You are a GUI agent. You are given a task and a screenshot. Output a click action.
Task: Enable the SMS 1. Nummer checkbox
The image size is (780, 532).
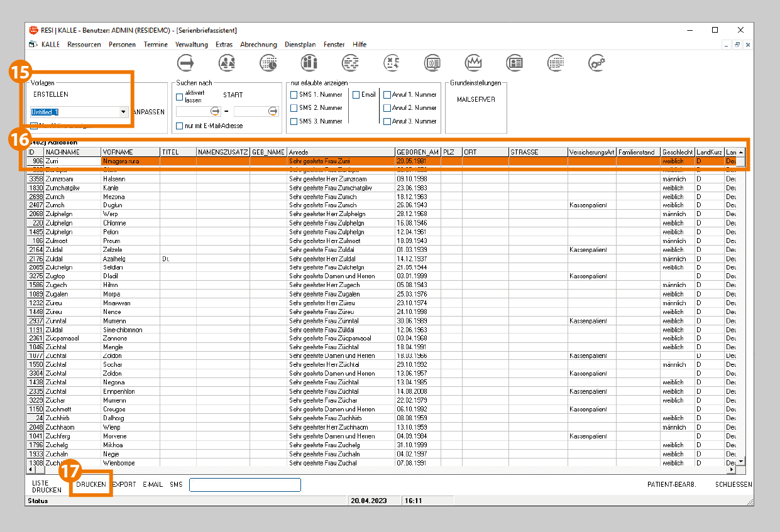coord(294,95)
